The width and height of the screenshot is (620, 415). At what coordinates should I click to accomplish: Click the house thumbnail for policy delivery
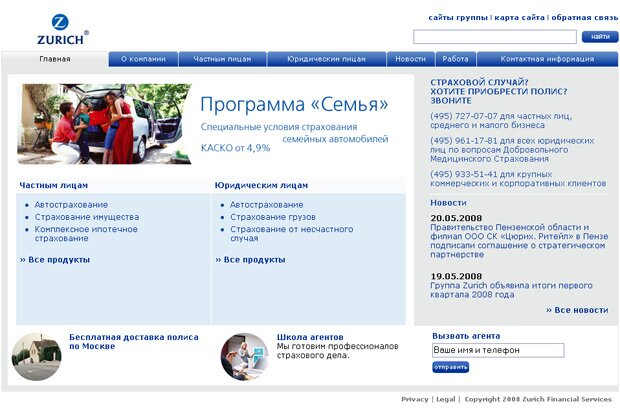pyautogui.click(x=36, y=355)
